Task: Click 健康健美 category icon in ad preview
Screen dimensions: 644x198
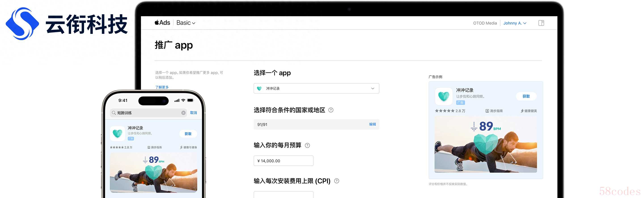Action: coord(522,111)
